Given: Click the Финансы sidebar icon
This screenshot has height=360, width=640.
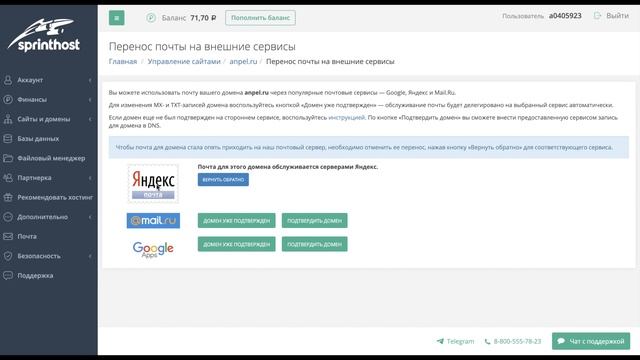Looking at the screenshot, I should tap(8, 100).
